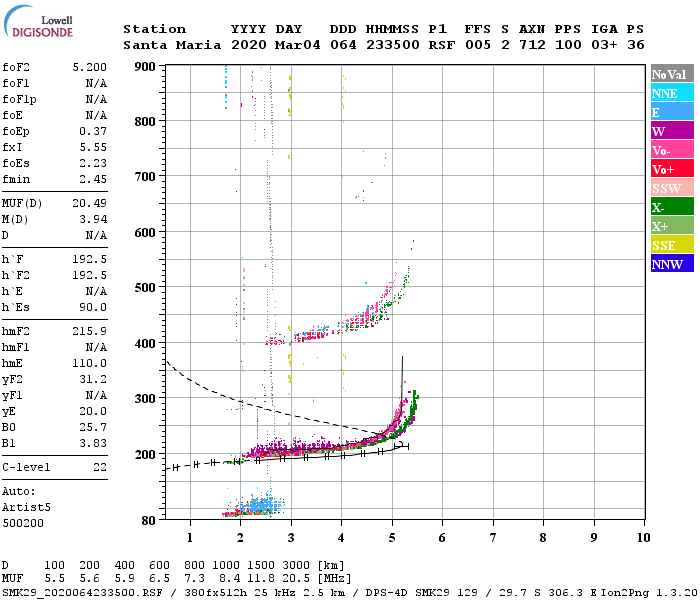Choose the NNW blue legend swatch
The width and height of the screenshot is (700, 600).
coord(672,264)
